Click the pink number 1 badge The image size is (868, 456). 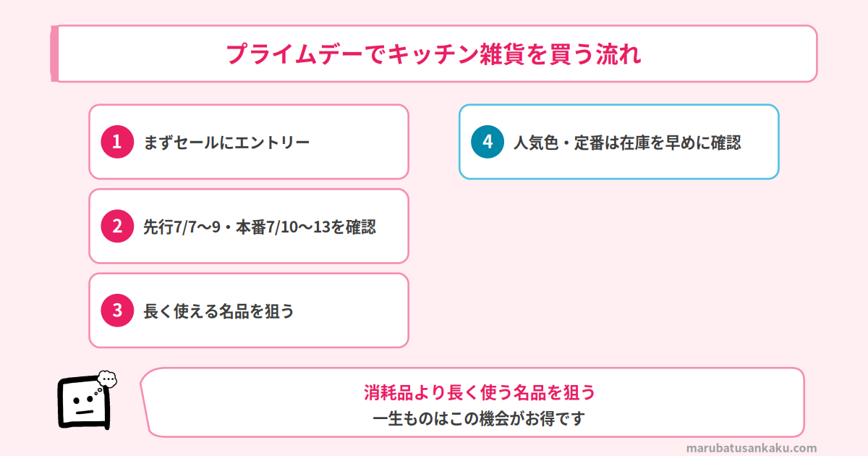tap(118, 142)
